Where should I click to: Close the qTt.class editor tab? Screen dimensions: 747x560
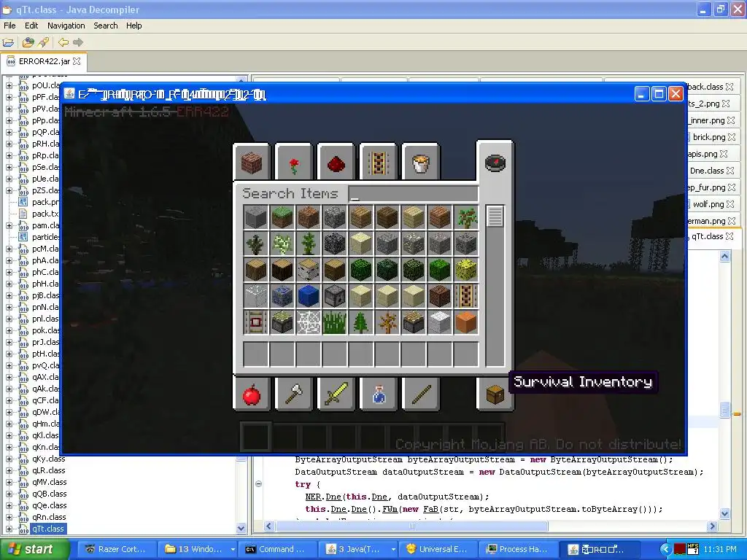(729, 236)
